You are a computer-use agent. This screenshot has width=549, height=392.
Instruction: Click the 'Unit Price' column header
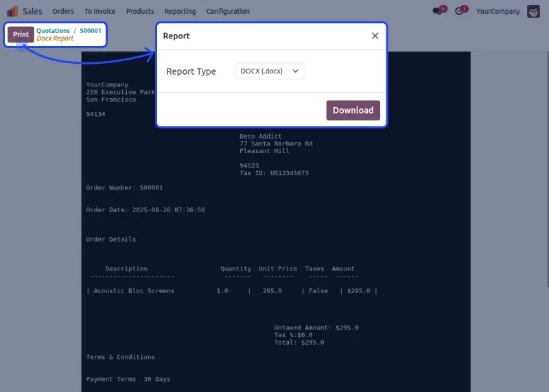[x=278, y=268]
